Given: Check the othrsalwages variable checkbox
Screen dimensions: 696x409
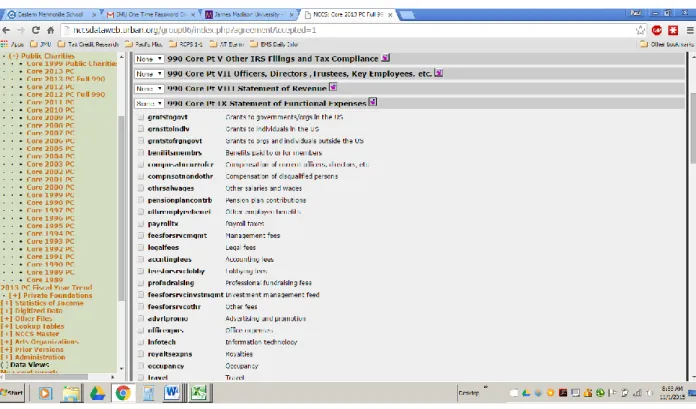Looking at the screenshot, I should coord(141,188).
